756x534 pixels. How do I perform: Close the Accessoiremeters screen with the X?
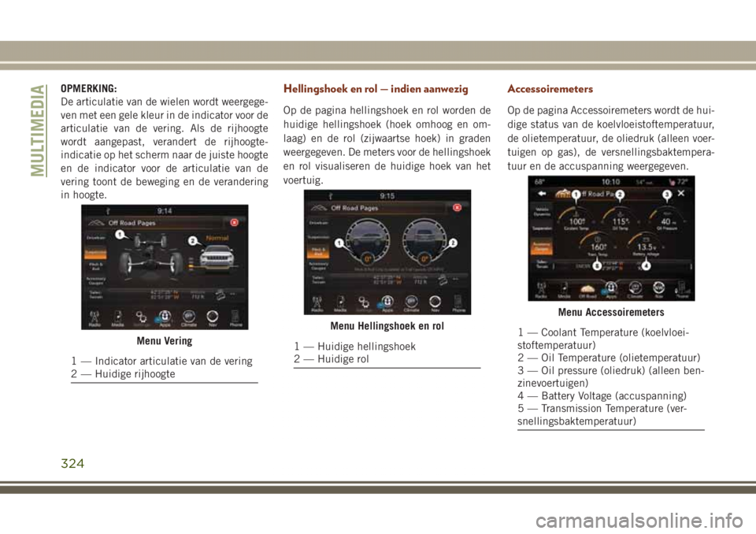[680, 193]
